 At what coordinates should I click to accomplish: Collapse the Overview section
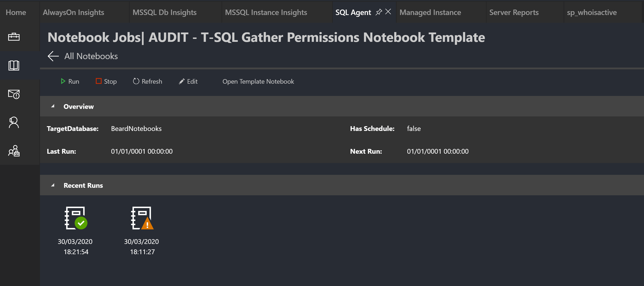tap(53, 106)
